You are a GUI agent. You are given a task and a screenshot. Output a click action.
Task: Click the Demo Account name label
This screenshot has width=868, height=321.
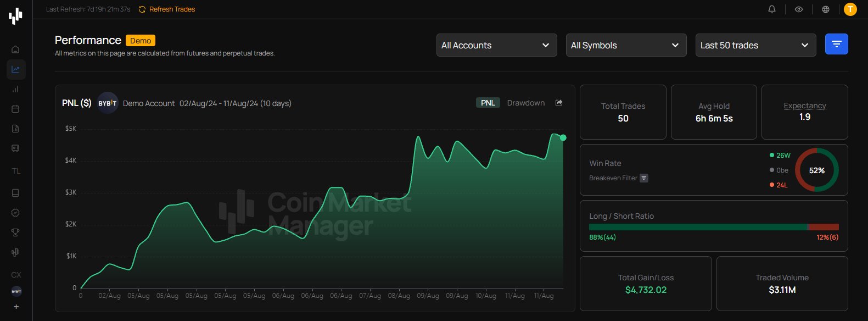pyautogui.click(x=149, y=103)
